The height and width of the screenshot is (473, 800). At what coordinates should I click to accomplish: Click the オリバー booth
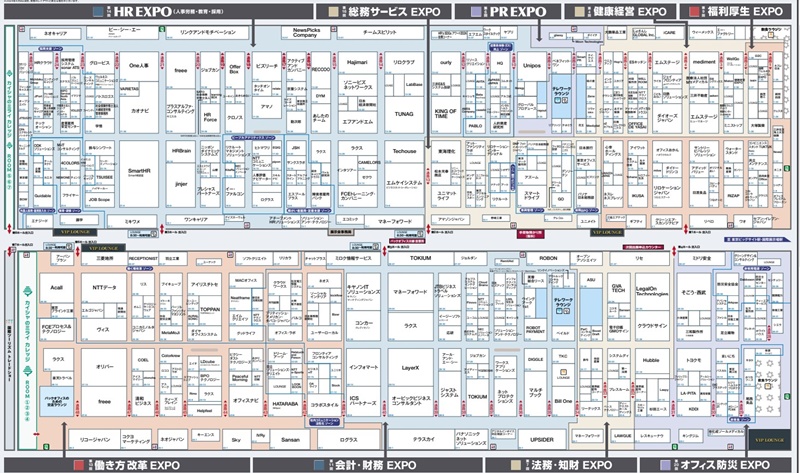(x=104, y=367)
